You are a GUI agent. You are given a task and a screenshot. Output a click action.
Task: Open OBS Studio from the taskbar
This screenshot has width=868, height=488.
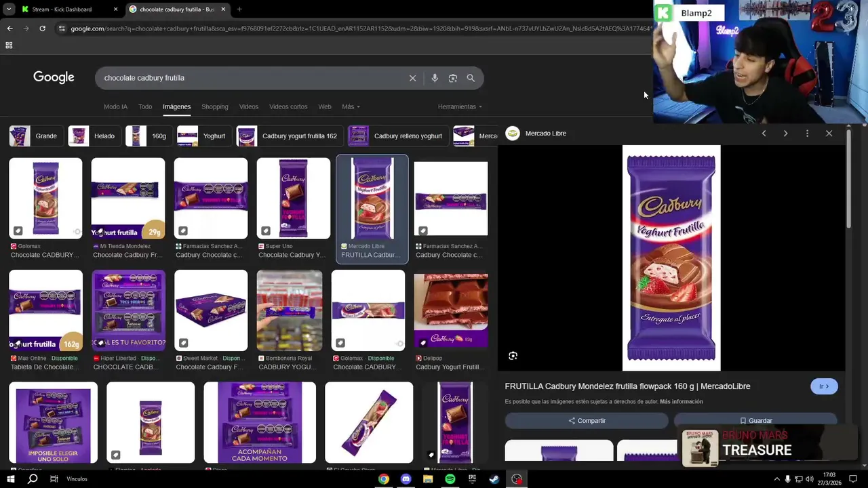[517, 479]
